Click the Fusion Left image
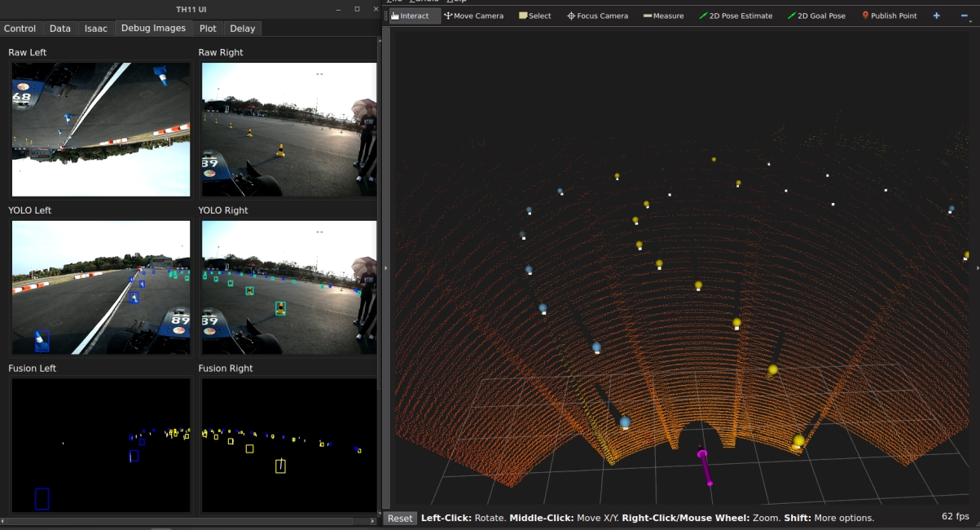Viewport: 980px width, 530px height. [x=101, y=445]
